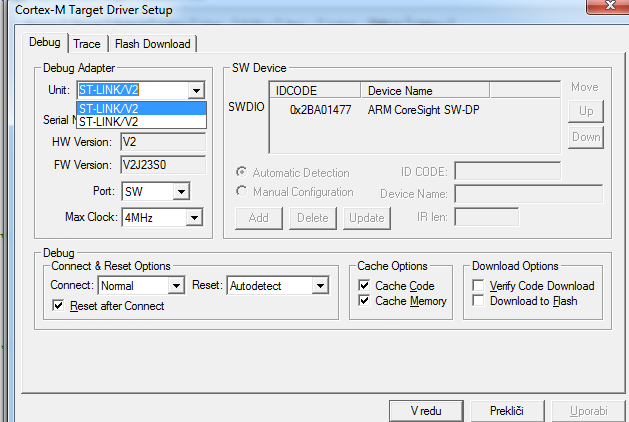Open the Max Clock 4MHz dropdown
The image size is (629, 422).
point(194,218)
